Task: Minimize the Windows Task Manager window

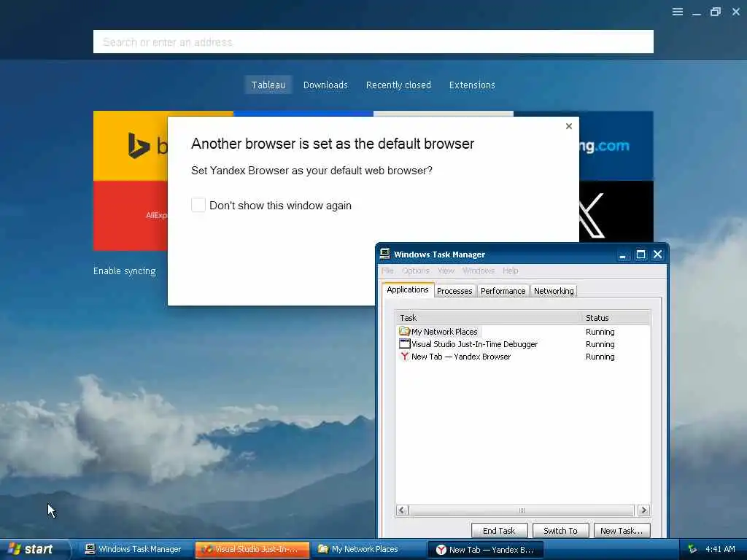Action: (x=623, y=254)
